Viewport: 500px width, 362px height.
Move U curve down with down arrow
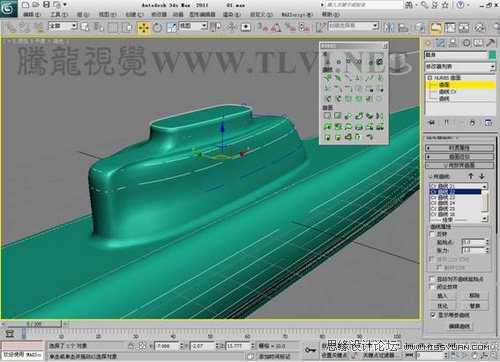[482, 176]
